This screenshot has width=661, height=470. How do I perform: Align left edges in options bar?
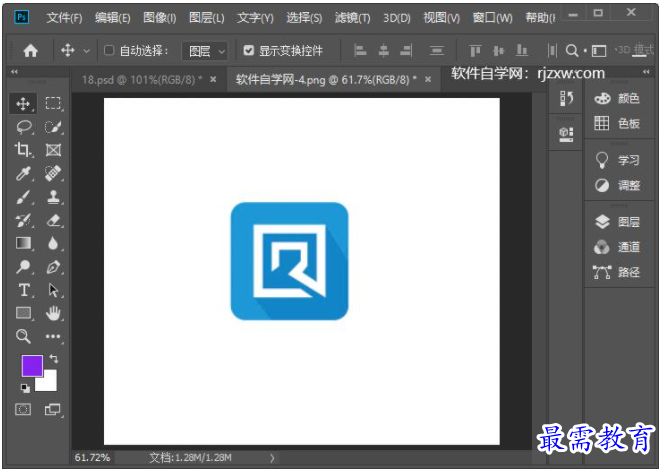(360, 51)
